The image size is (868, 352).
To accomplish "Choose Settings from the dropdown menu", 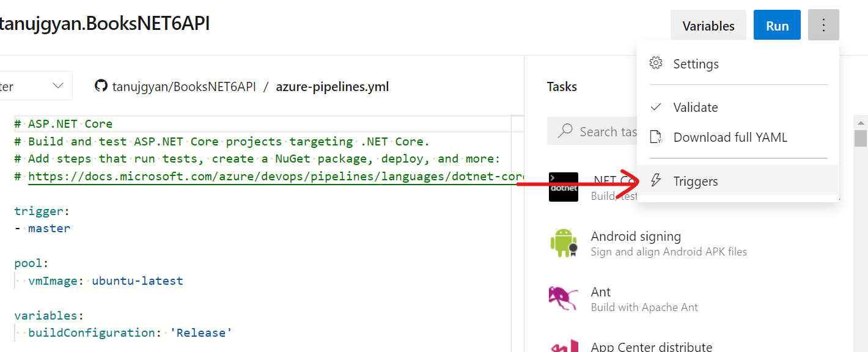I will coord(696,63).
